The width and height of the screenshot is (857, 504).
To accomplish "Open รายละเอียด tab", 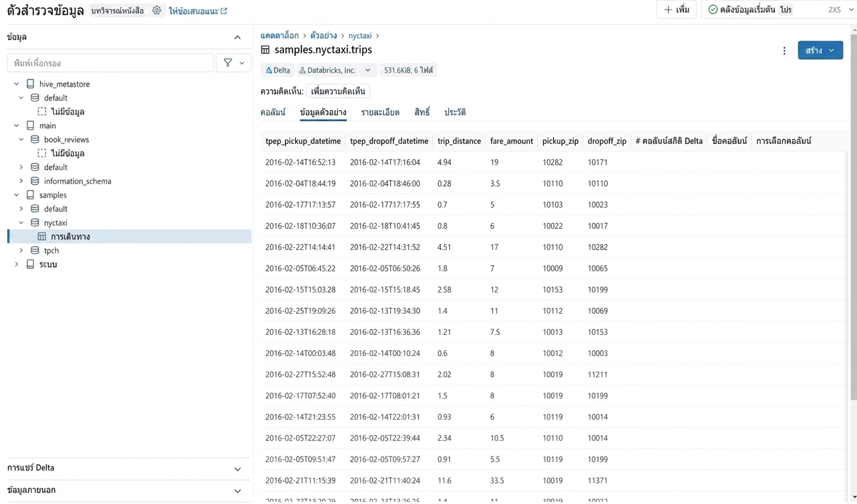I will pos(380,113).
